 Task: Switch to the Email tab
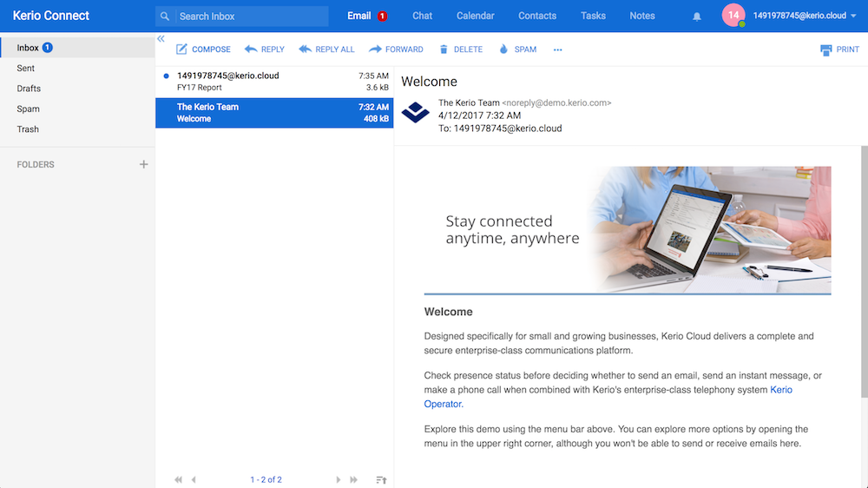point(358,16)
